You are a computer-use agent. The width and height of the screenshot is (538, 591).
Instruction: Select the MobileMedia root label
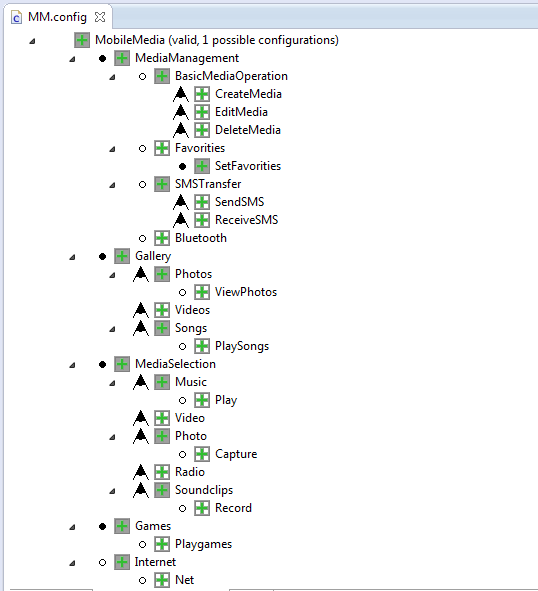point(217,40)
